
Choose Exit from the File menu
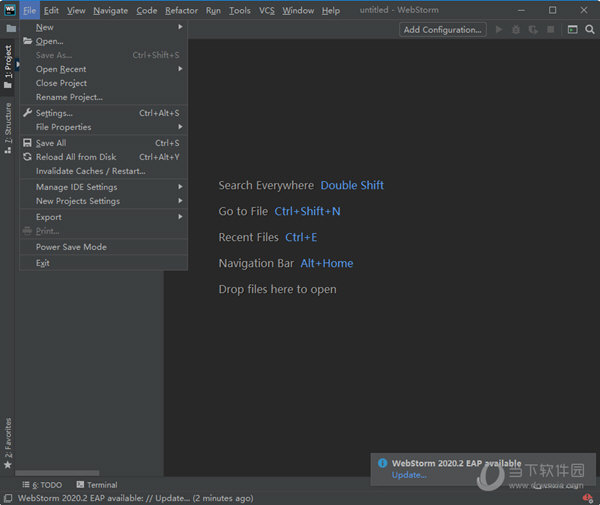click(x=103, y=263)
